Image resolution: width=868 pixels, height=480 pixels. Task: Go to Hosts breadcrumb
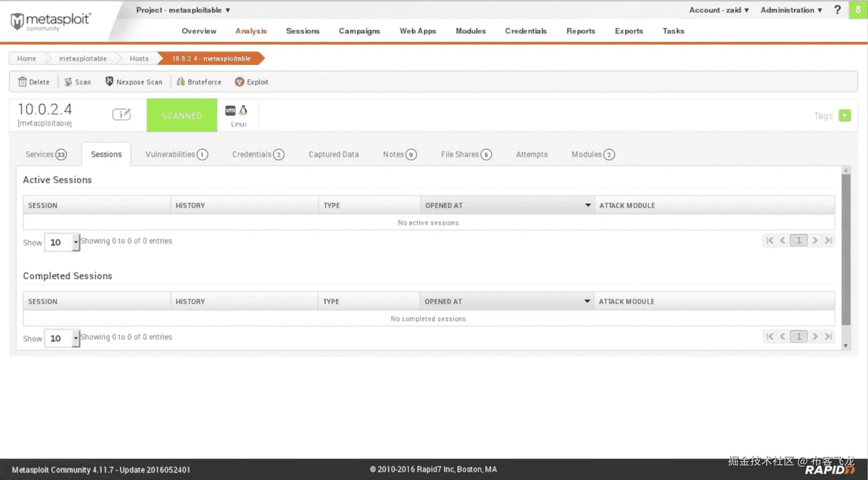(x=139, y=58)
